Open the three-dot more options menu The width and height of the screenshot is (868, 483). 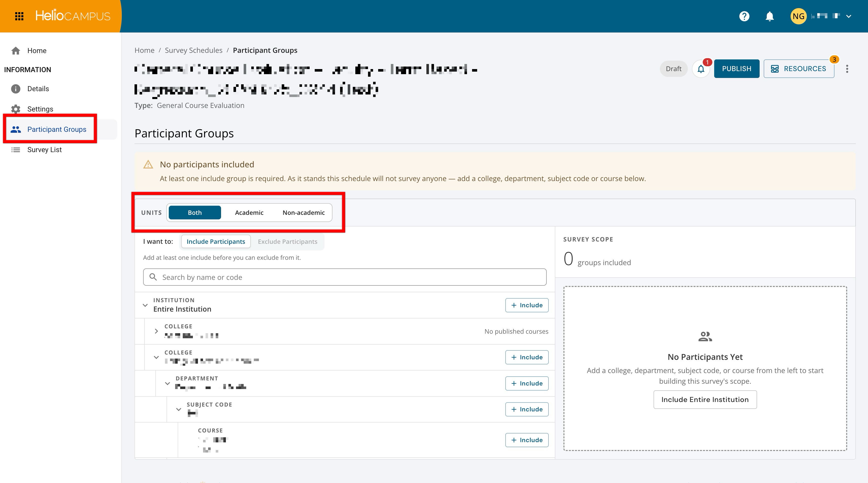[847, 69]
